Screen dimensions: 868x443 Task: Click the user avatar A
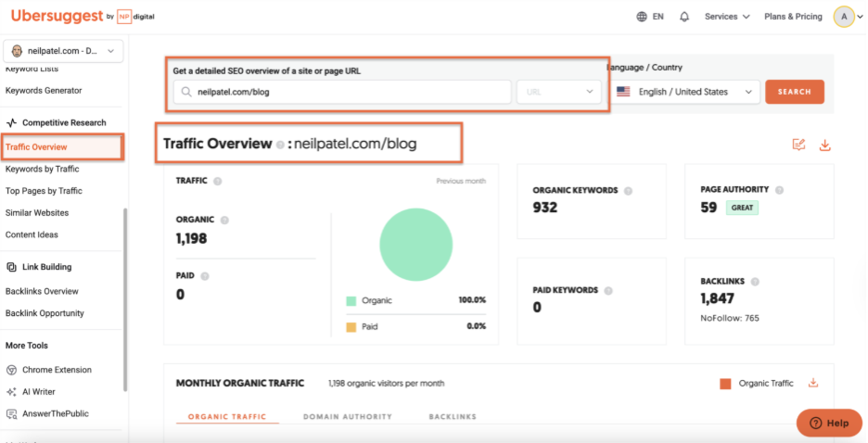(x=844, y=17)
